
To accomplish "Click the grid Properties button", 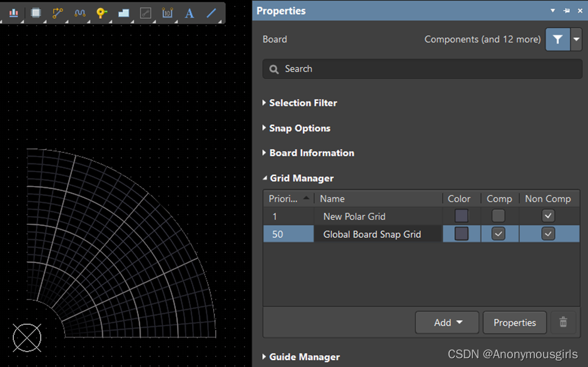I will click(514, 323).
